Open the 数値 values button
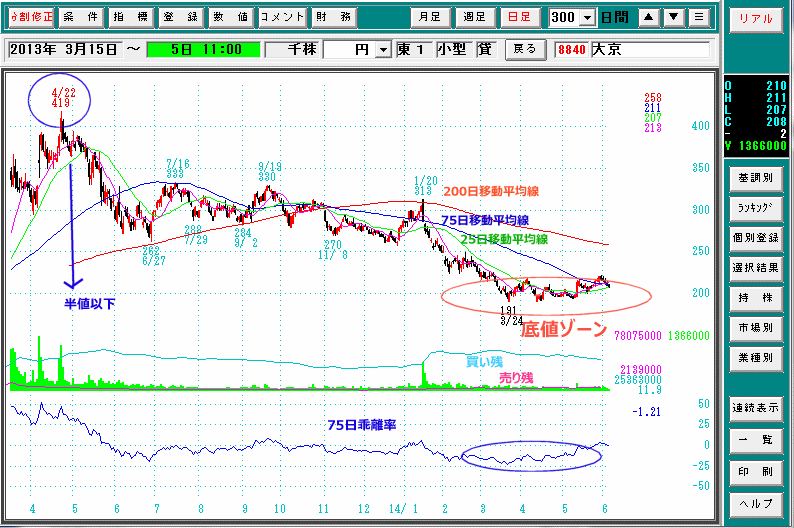Viewport: 794px width, 528px height. tap(231, 17)
